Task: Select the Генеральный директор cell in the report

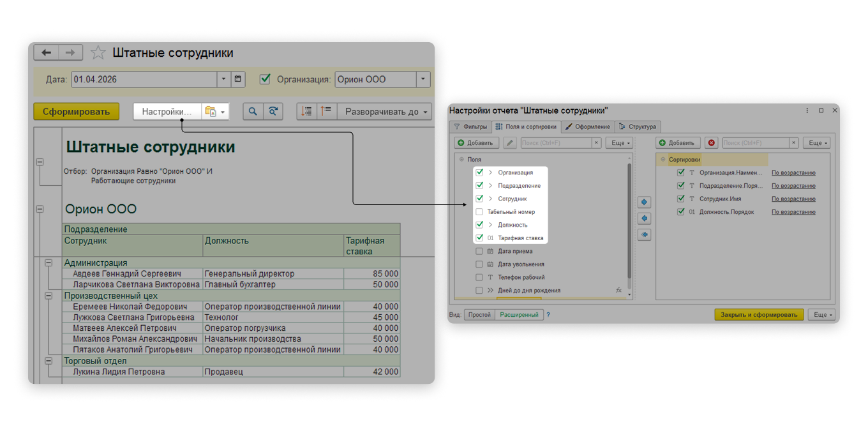Action: coord(273,273)
